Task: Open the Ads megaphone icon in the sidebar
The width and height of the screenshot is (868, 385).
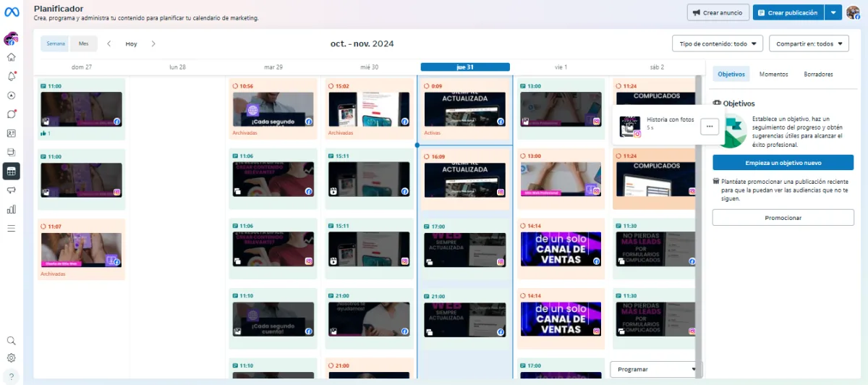Action: click(11, 190)
